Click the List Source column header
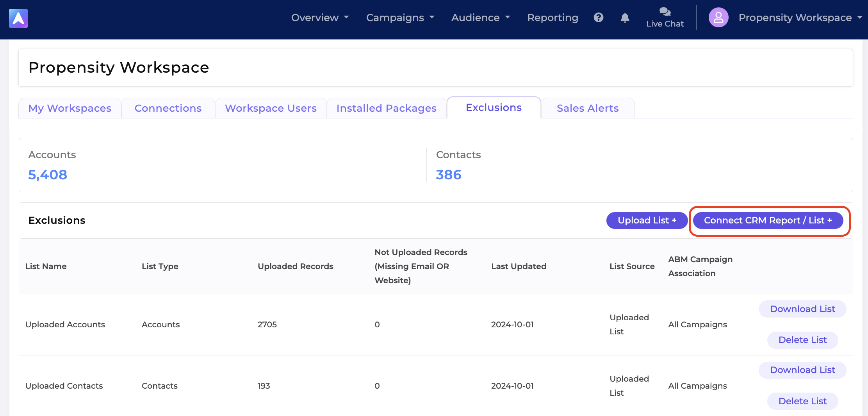The image size is (868, 416). (632, 266)
